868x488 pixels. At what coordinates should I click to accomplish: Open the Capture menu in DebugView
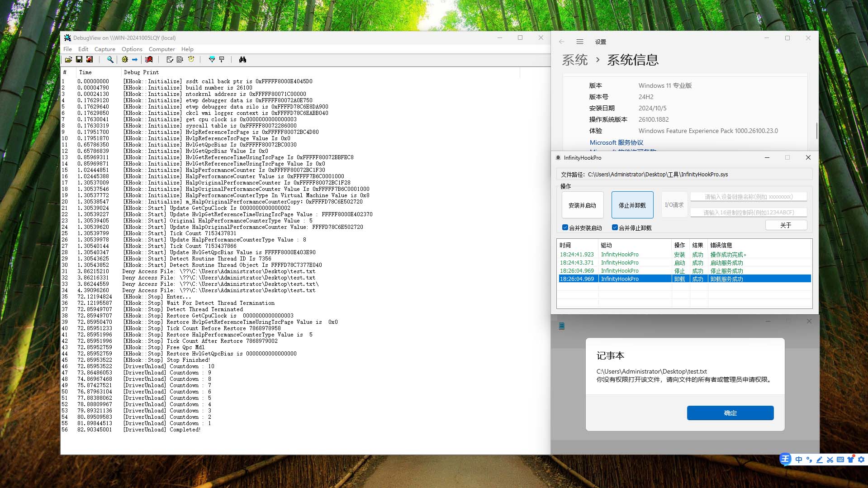105,49
